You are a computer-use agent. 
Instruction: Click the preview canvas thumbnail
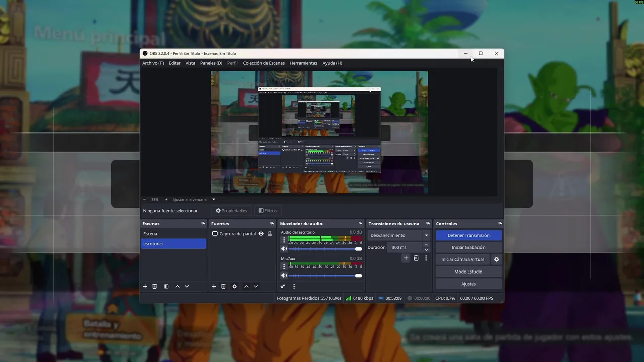(319, 132)
